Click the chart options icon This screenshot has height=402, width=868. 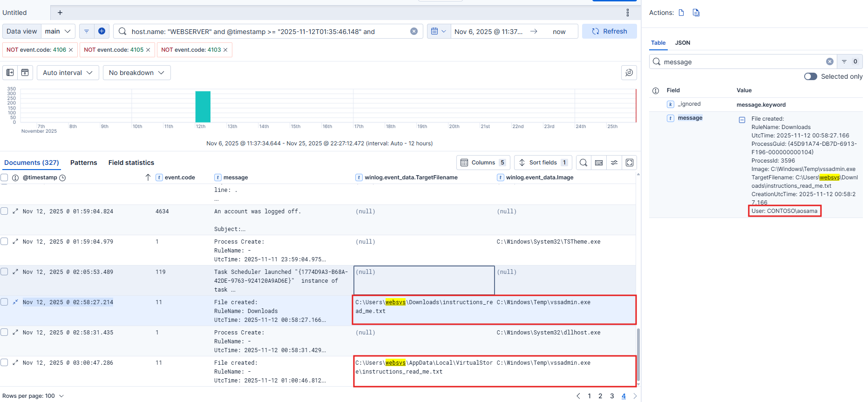pos(629,73)
